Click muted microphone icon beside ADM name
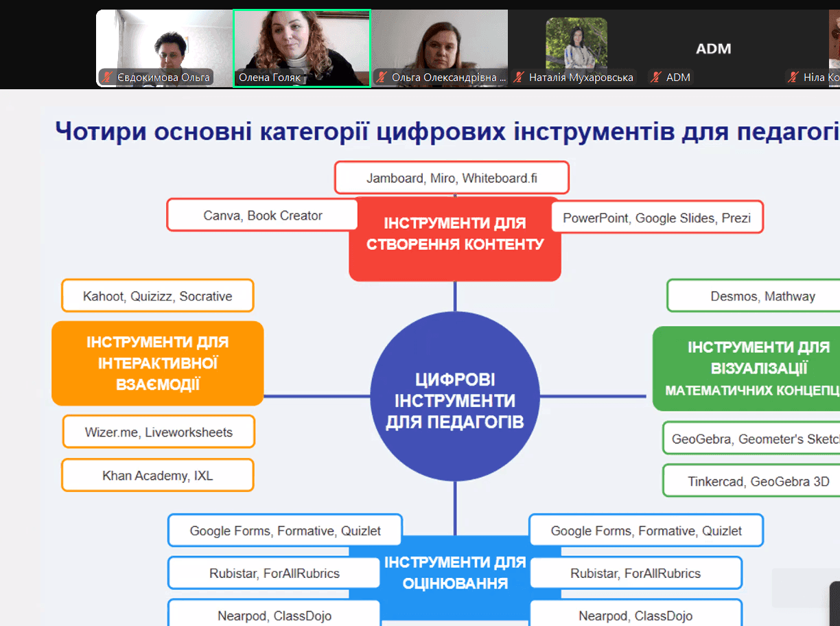The height and width of the screenshot is (626, 840). pos(657,78)
